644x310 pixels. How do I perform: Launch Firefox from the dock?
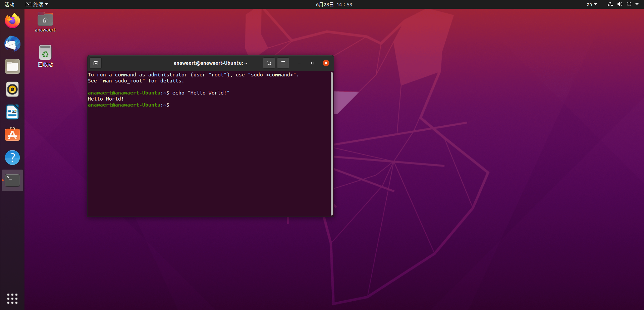click(12, 21)
